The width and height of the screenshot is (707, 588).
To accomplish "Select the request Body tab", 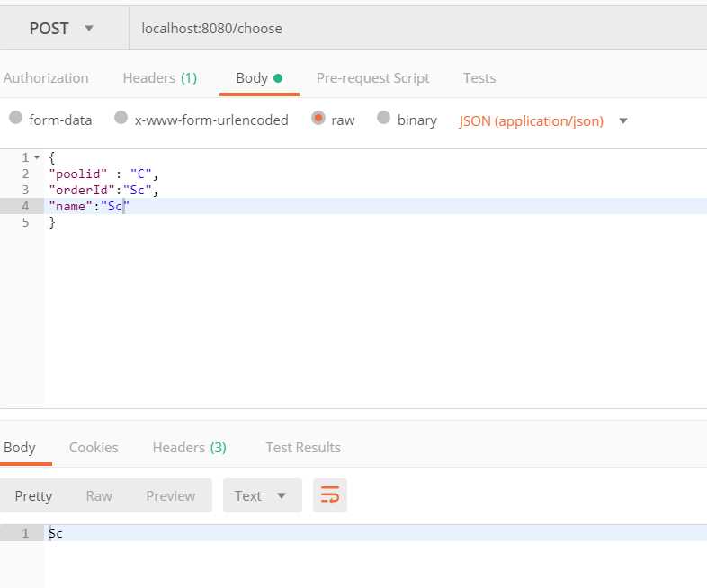I will (x=259, y=78).
